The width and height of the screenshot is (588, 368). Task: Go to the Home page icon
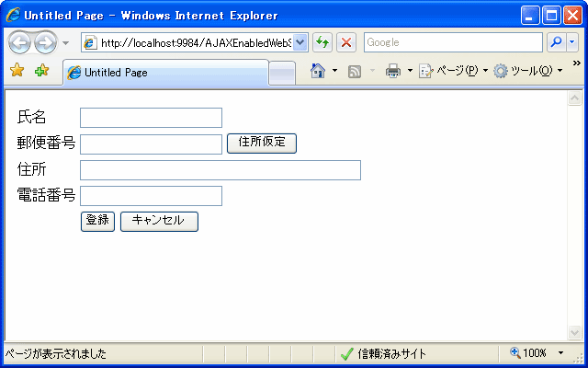[318, 71]
